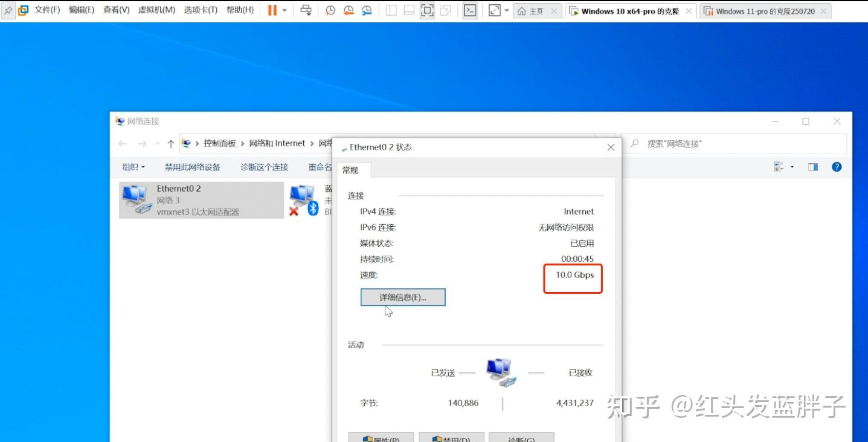
Task: Toggle the thumbnail bar view icon
Action: [x=409, y=10]
